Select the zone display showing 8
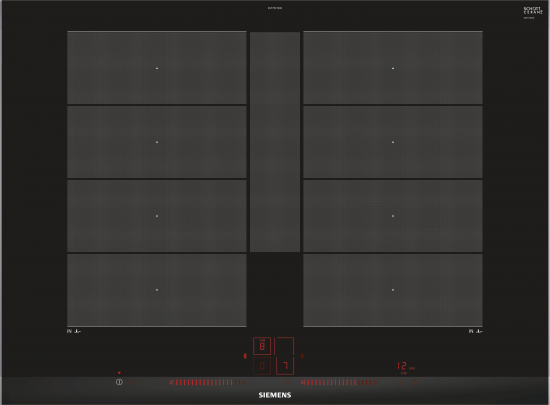 coord(262,346)
